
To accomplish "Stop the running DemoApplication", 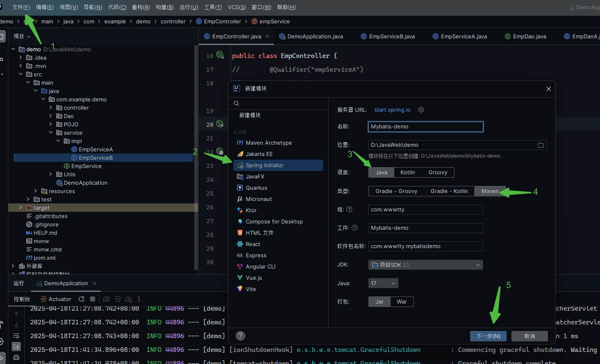I will (93, 299).
